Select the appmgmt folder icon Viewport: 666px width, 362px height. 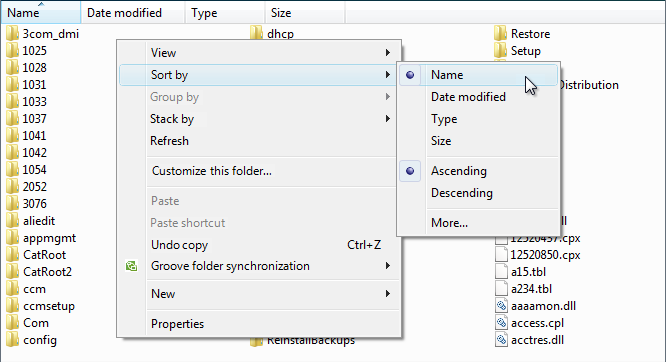12,238
